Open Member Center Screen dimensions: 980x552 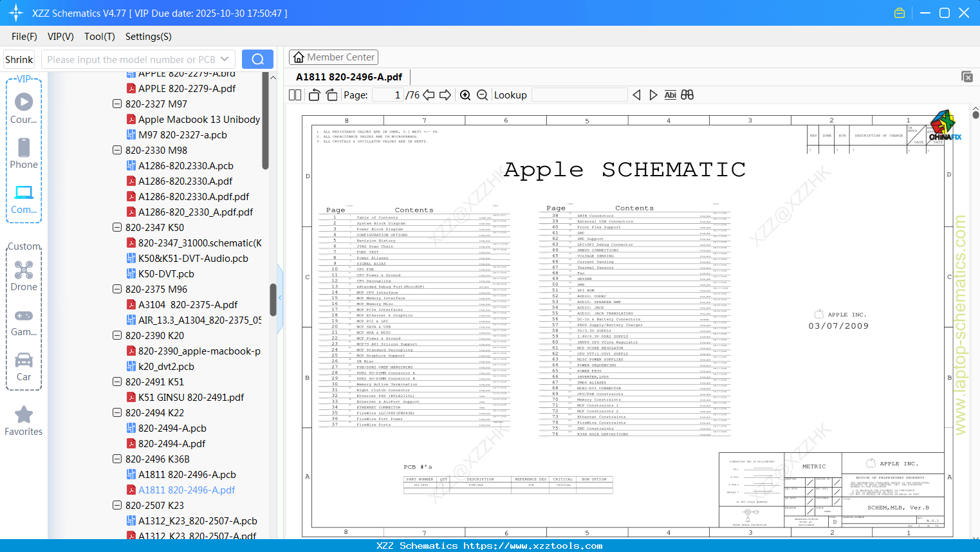click(x=333, y=57)
